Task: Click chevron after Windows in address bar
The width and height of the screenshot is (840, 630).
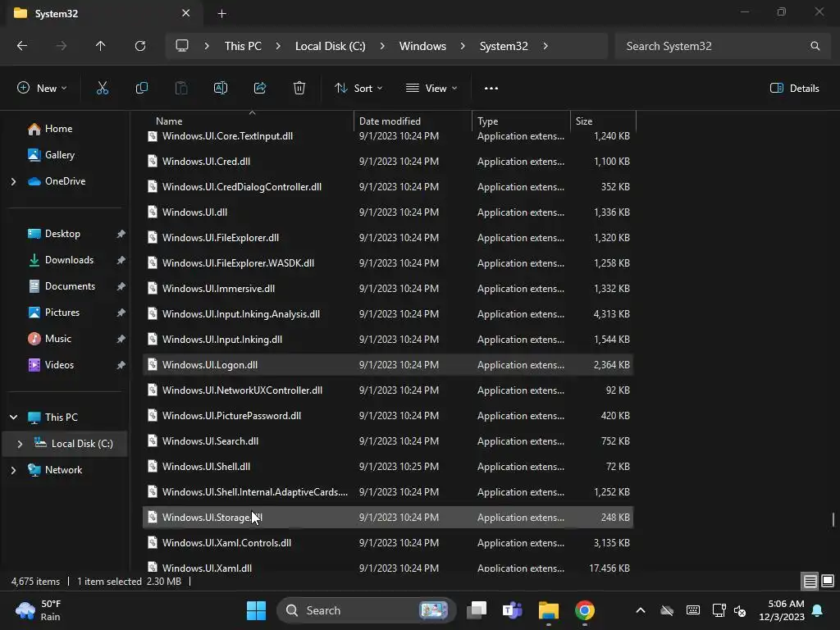Action: [x=463, y=46]
